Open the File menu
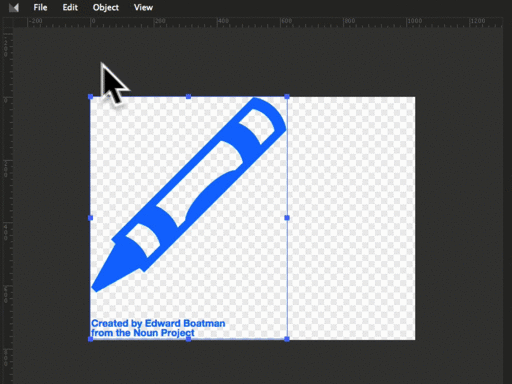Screen dimensions: 512x384 (40, 7)
